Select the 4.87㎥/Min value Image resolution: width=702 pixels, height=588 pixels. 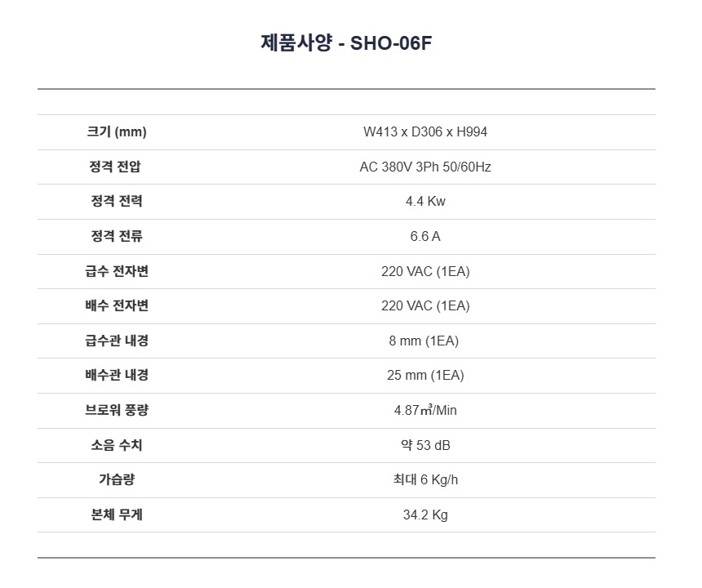(x=425, y=411)
